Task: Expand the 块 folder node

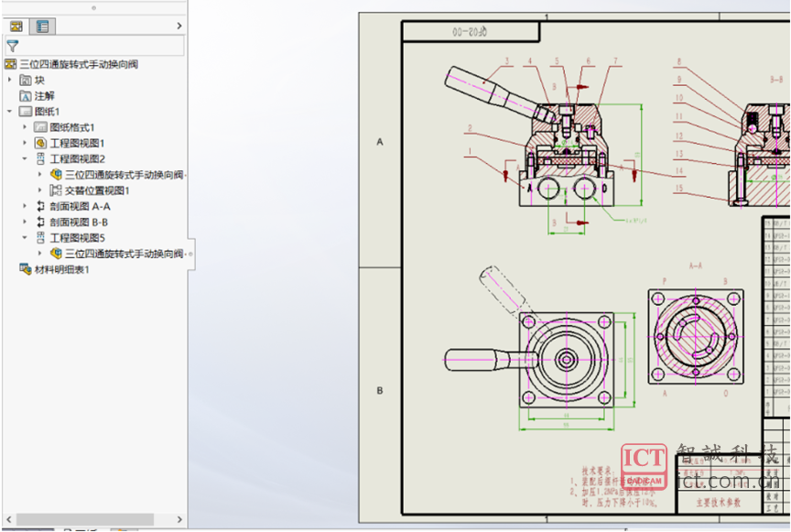Action: [9, 80]
